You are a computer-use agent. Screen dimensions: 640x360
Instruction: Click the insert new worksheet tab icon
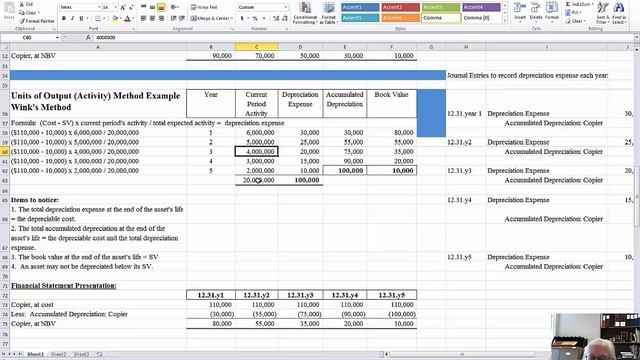pyautogui.click(x=99, y=354)
